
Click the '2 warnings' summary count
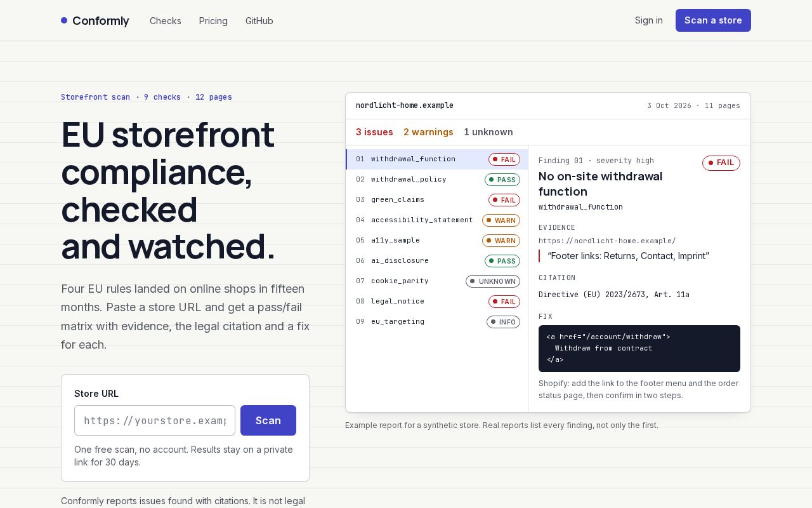point(428,132)
